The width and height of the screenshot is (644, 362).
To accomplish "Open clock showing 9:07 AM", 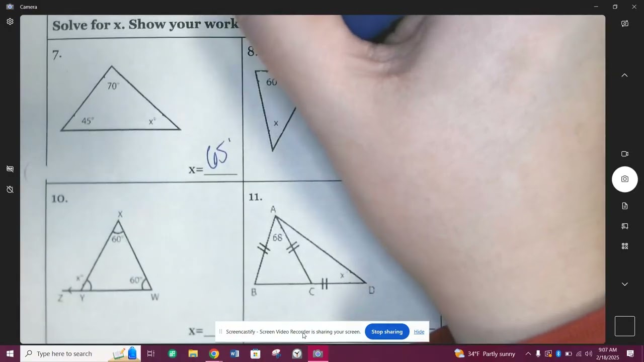I will tap(608, 354).
